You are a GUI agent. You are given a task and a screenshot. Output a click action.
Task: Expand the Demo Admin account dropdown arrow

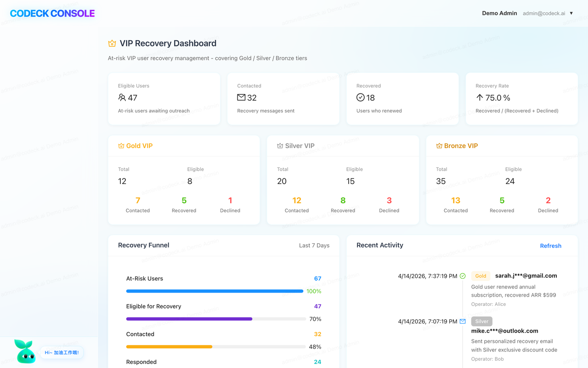point(571,13)
